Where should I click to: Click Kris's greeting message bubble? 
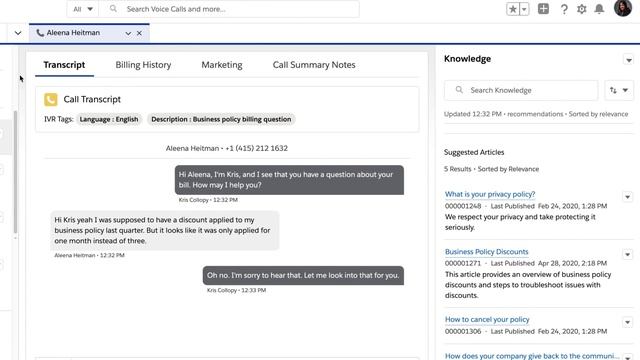(x=289, y=180)
